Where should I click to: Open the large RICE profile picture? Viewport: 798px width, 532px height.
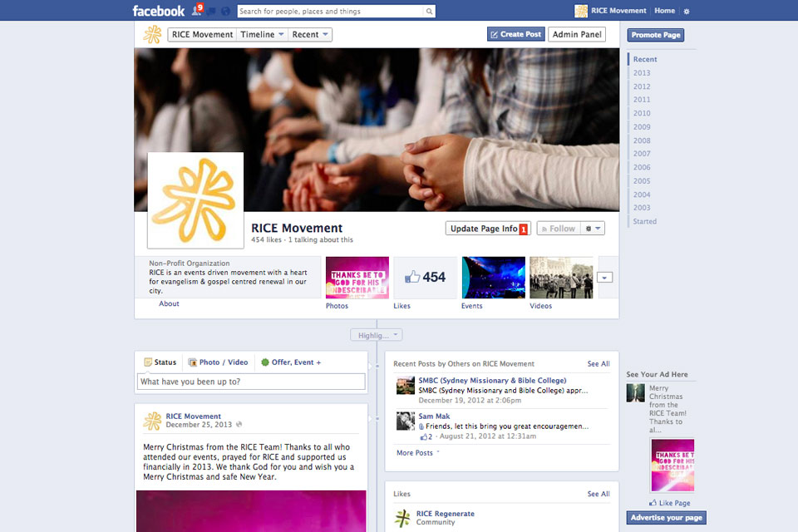[195, 200]
